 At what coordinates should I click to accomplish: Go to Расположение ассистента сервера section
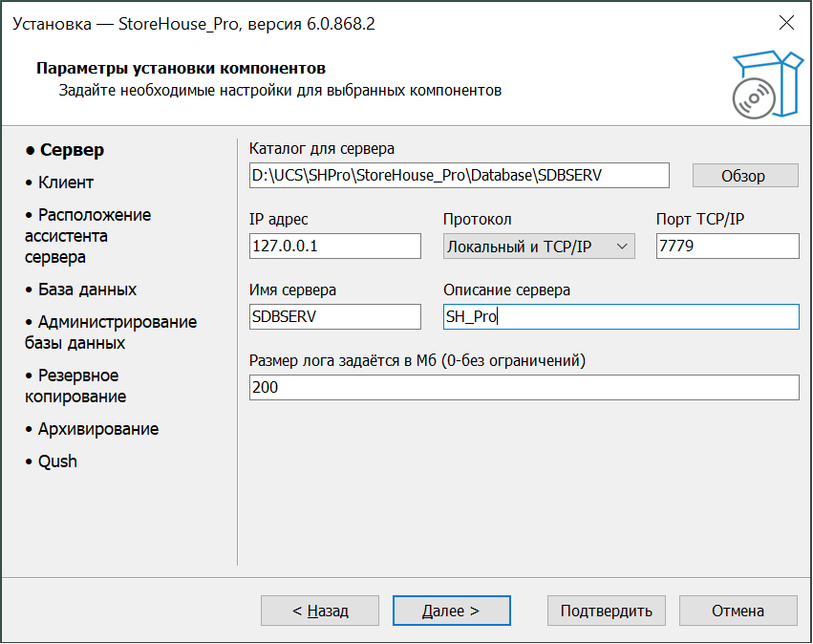(x=87, y=236)
